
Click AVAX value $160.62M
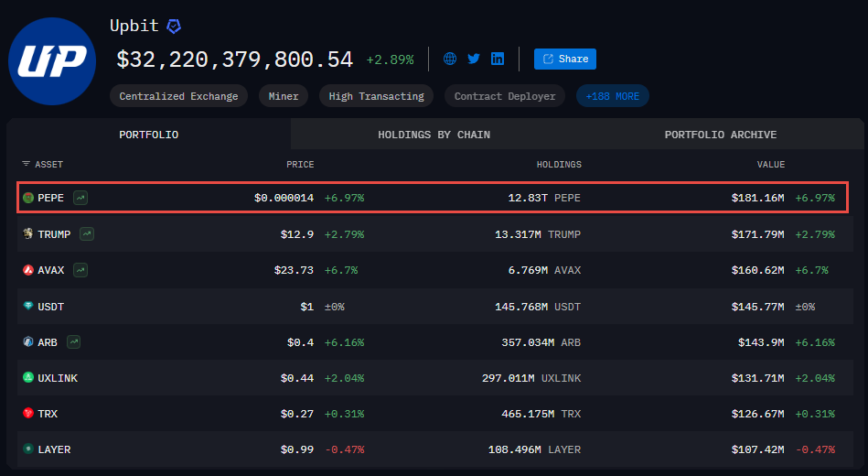[x=758, y=270]
